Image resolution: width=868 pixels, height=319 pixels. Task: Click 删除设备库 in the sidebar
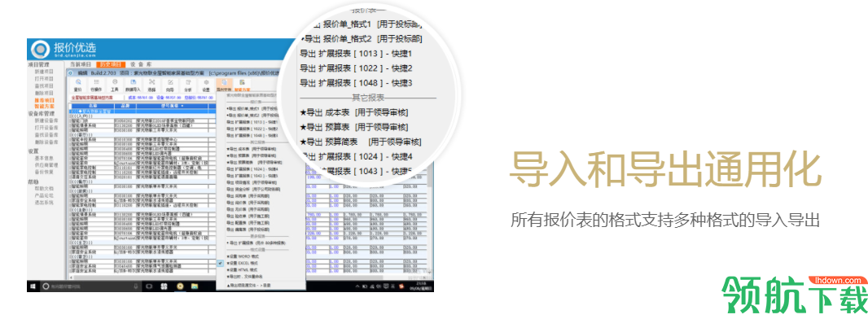click(46, 142)
